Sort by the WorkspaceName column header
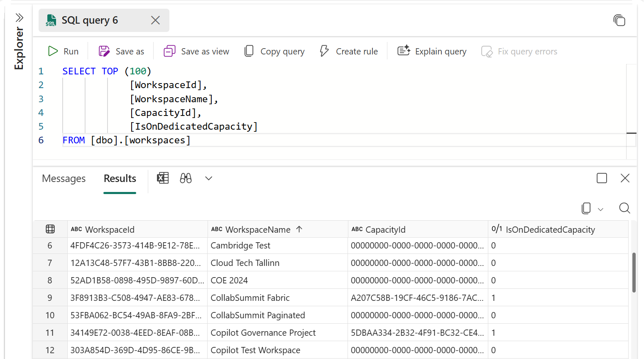Image resolution: width=644 pixels, height=359 pixels. (x=278, y=229)
